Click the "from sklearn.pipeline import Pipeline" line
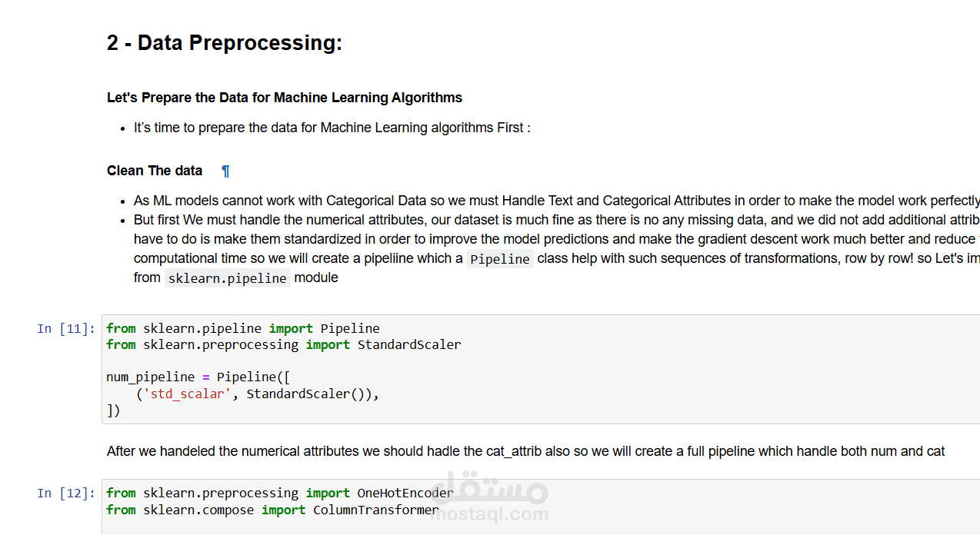This screenshot has width=980, height=535. click(x=243, y=329)
